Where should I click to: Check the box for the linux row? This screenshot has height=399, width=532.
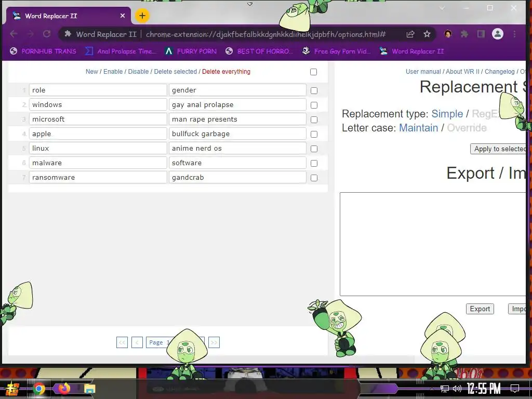(314, 149)
